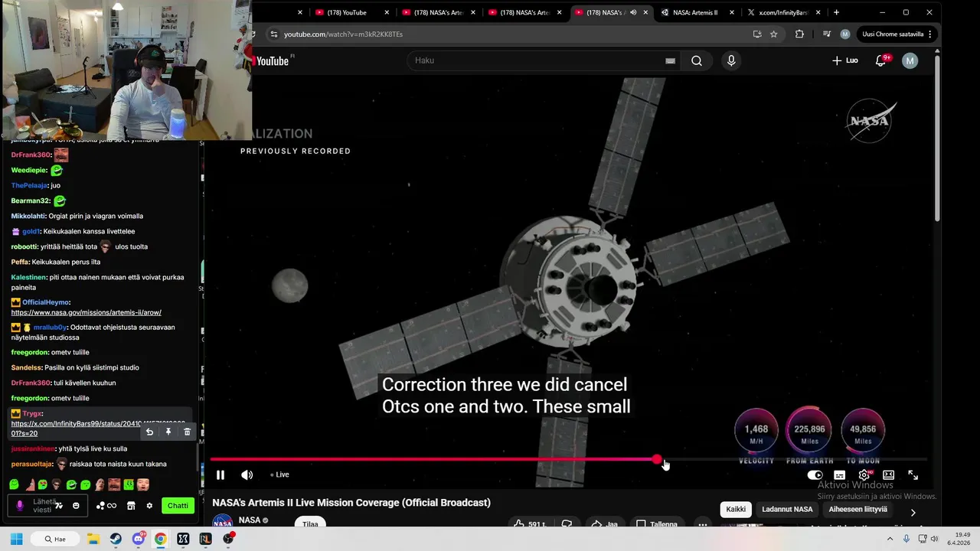
Task: Click the YouTube search magnifier button
Action: point(697,60)
